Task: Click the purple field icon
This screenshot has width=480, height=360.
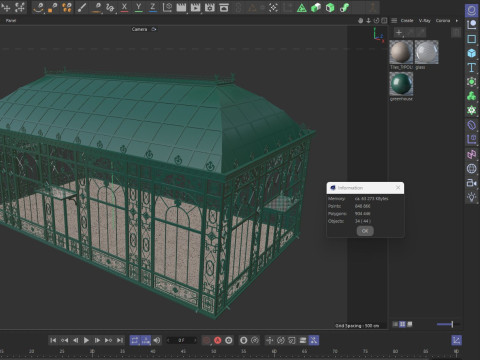Action: [x=471, y=139]
